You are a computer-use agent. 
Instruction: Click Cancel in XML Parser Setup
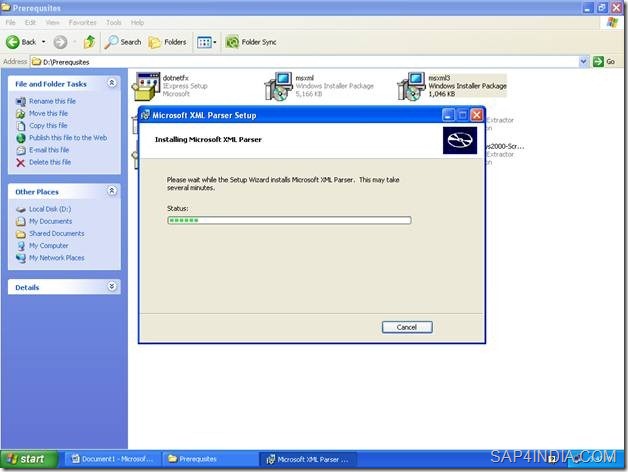[x=407, y=327]
